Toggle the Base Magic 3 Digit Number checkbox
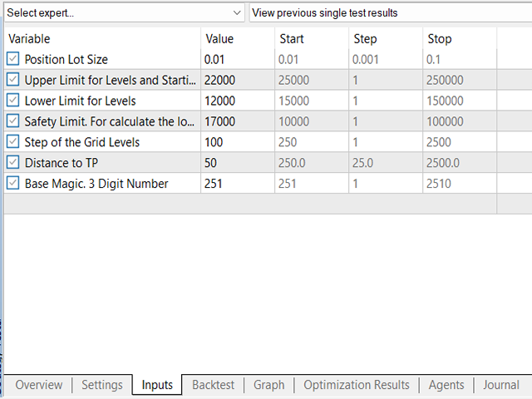The width and height of the screenshot is (532, 399). 13,183
